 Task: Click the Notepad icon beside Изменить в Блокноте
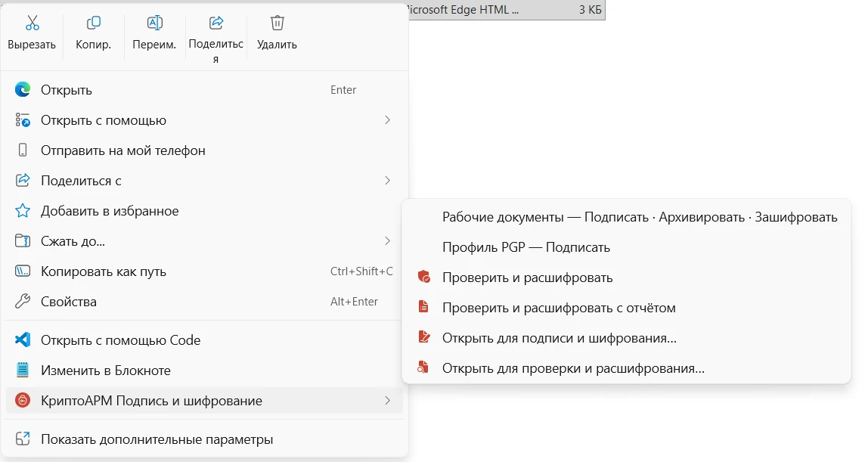tap(23, 371)
